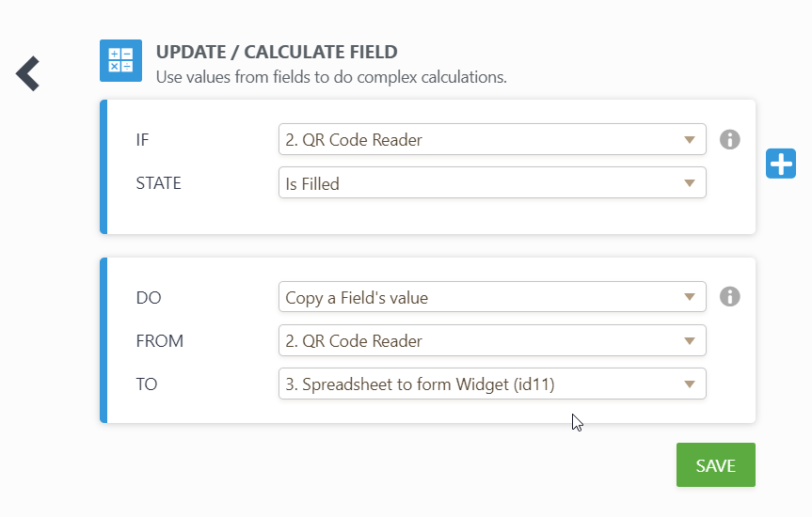
Task: Click the UPDATE / CALCULATE FIELD heading
Action: pyautogui.click(x=277, y=52)
